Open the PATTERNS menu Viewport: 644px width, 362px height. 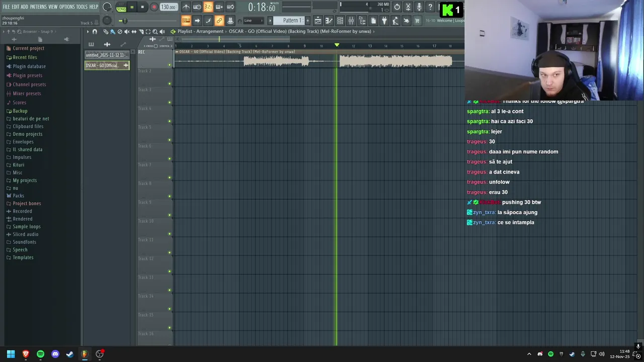click(x=38, y=7)
